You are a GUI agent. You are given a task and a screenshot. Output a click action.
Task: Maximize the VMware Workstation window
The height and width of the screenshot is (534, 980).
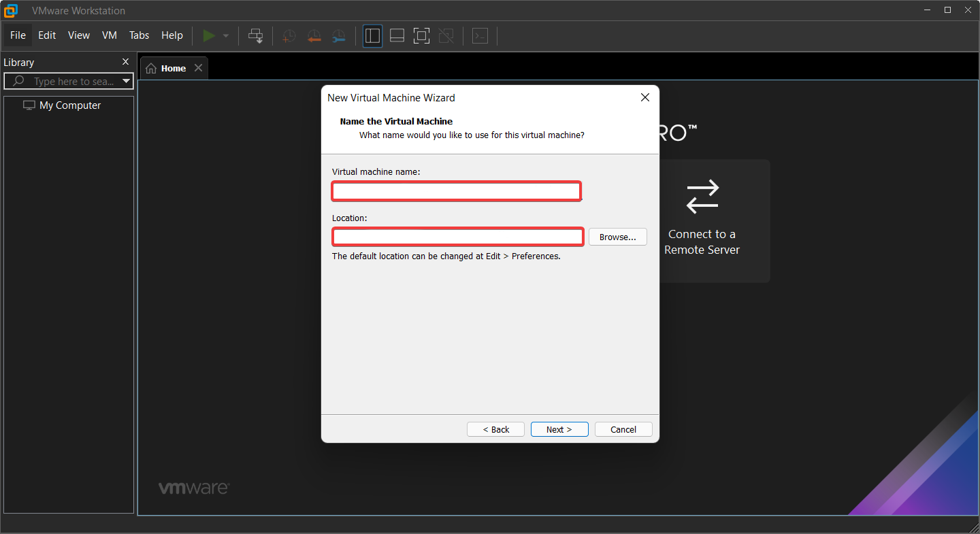coord(947,10)
